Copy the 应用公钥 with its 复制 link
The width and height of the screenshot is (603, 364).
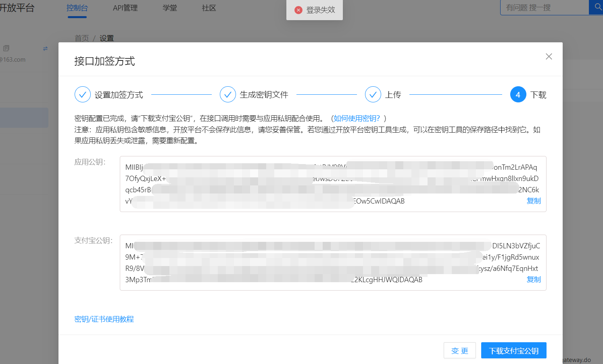pos(533,201)
